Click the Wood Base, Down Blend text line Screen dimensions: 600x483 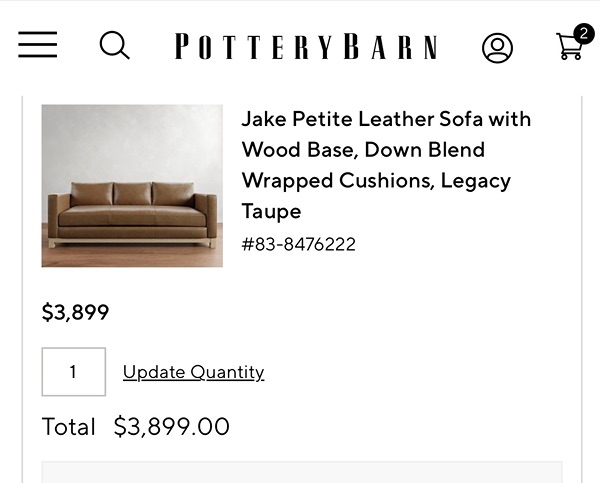[362, 150]
